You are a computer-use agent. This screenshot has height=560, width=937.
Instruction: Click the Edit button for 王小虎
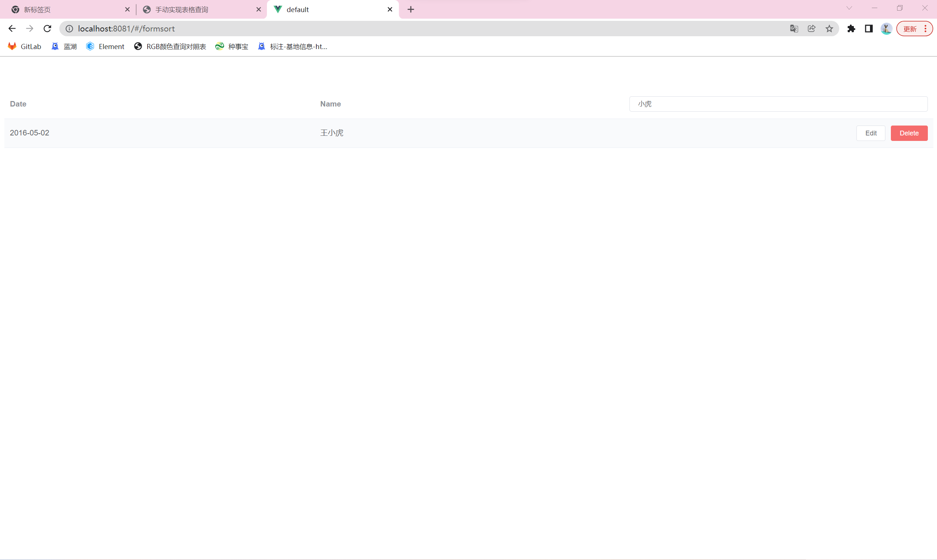[x=871, y=133]
